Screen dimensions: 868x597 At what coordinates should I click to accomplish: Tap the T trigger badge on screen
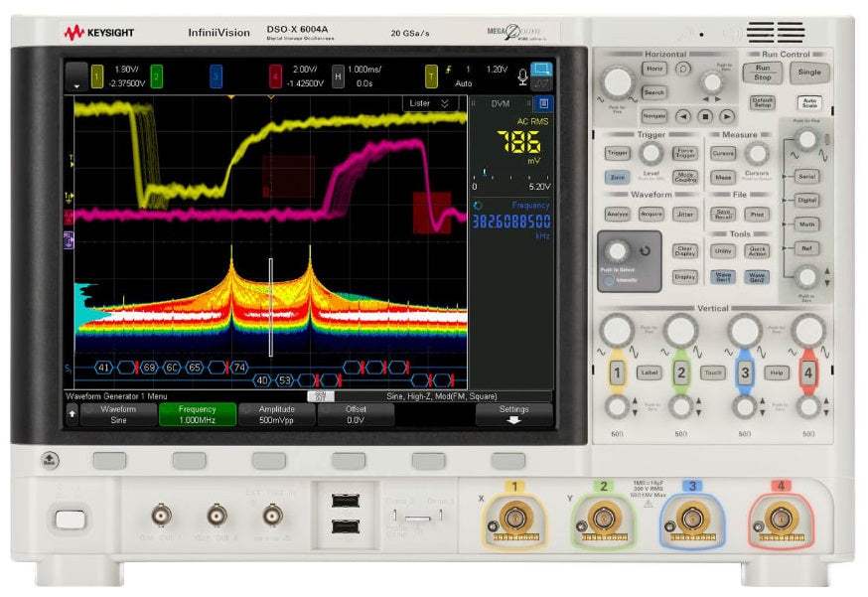point(431,76)
